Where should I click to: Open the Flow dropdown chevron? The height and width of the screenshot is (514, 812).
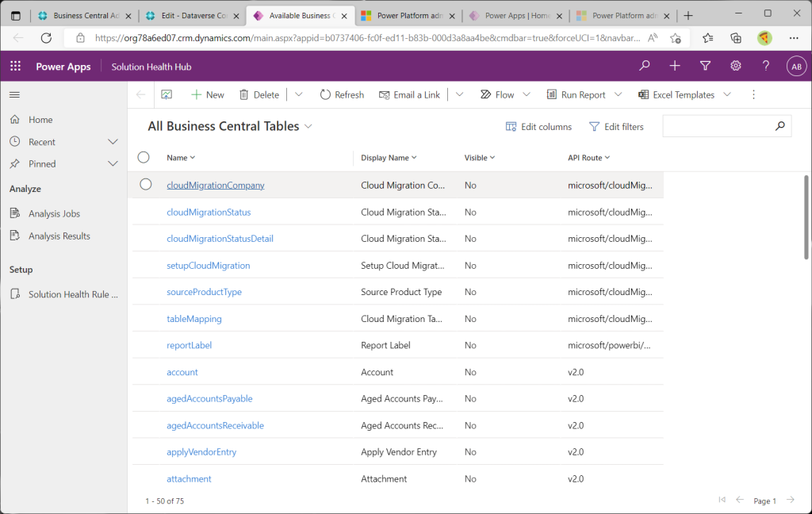pos(527,95)
